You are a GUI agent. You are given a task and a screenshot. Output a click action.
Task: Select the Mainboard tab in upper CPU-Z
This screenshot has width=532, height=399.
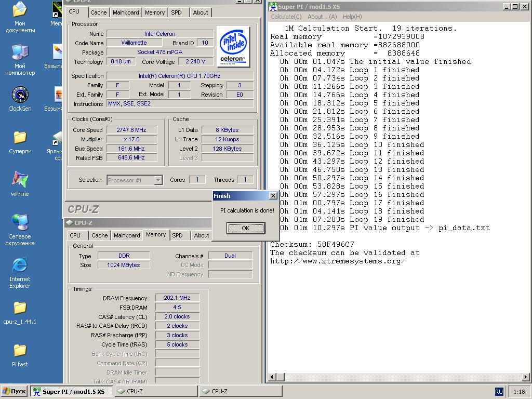tap(126, 12)
